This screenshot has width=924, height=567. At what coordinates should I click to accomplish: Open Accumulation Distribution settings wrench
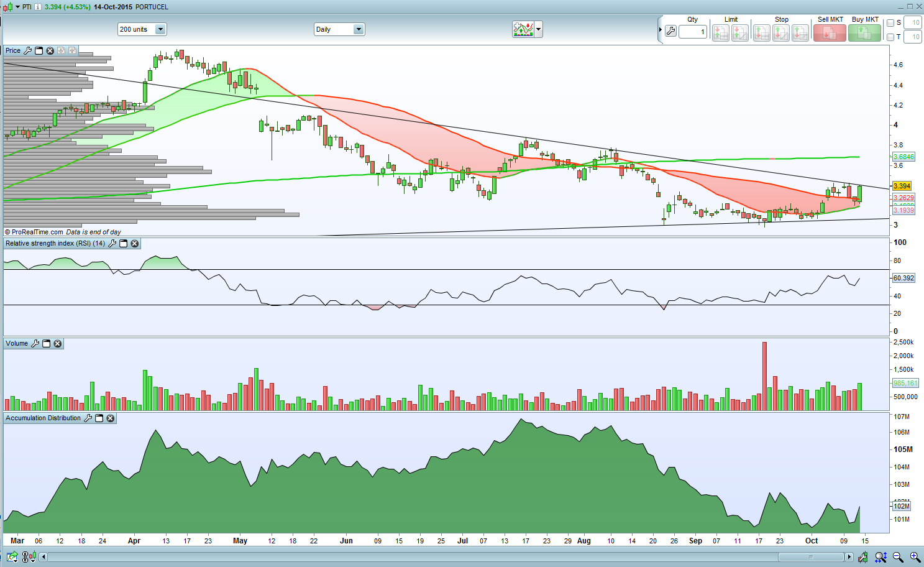[x=88, y=418]
